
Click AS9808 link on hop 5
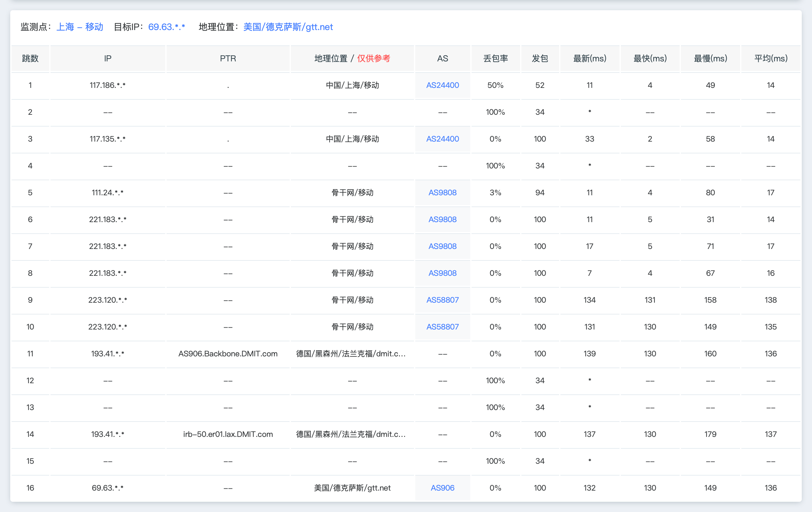coord(442,192)
